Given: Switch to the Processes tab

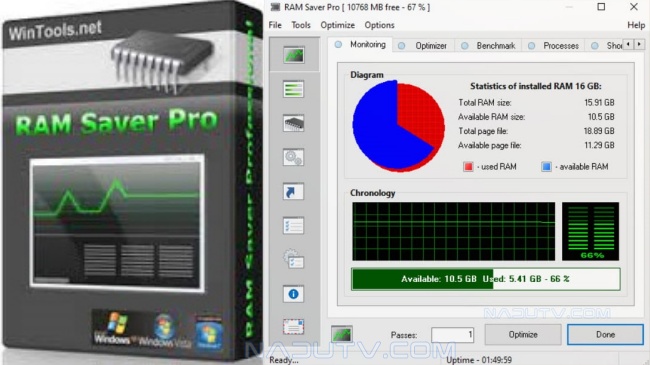Looking at the screenshot, I should 553,46.
